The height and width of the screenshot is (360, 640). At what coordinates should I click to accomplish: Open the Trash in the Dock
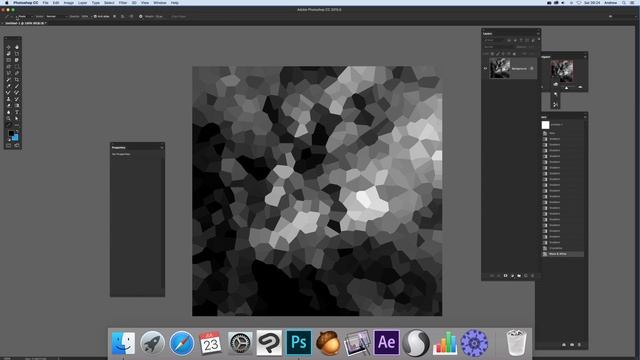(x=516, y=343)
